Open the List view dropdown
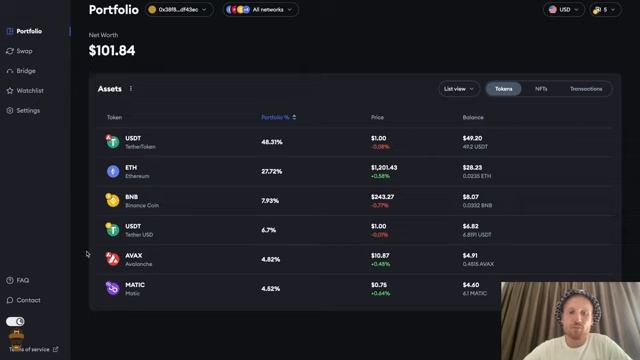This screenshot has width=640, height=360. tap(459, 89)
